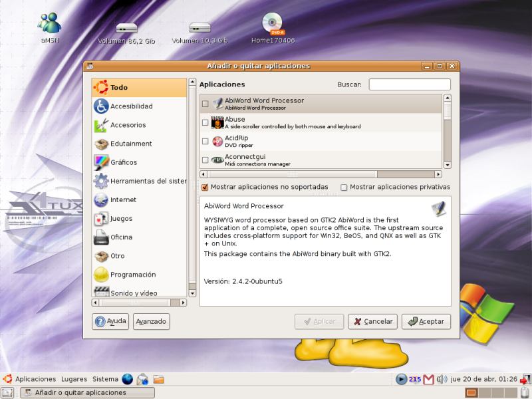Image resolution: width=532 pixels, height=399 pixels.
Task: Click the up arrow of category list scrollbar
Action: tap(192, 82)
